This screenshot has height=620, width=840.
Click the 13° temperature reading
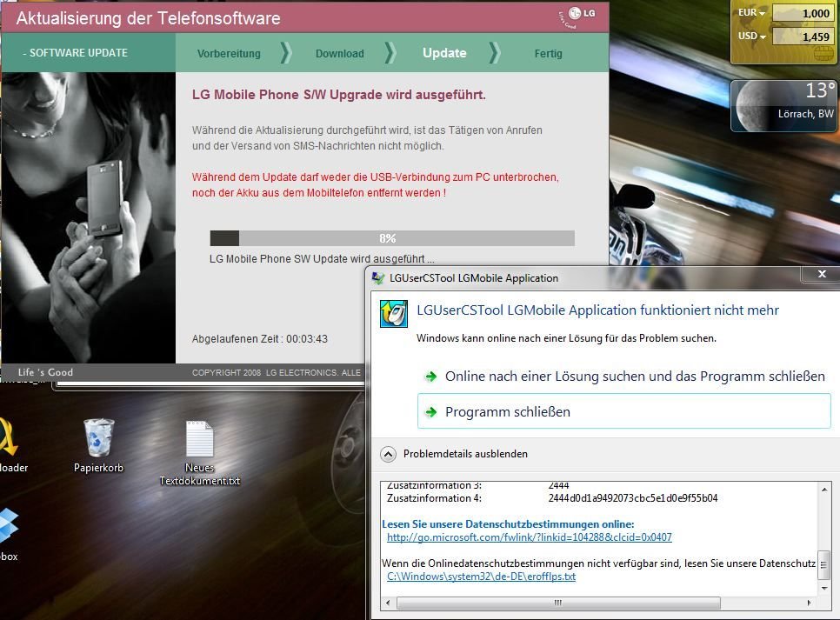pyautogui.click(x=820, y=90)
